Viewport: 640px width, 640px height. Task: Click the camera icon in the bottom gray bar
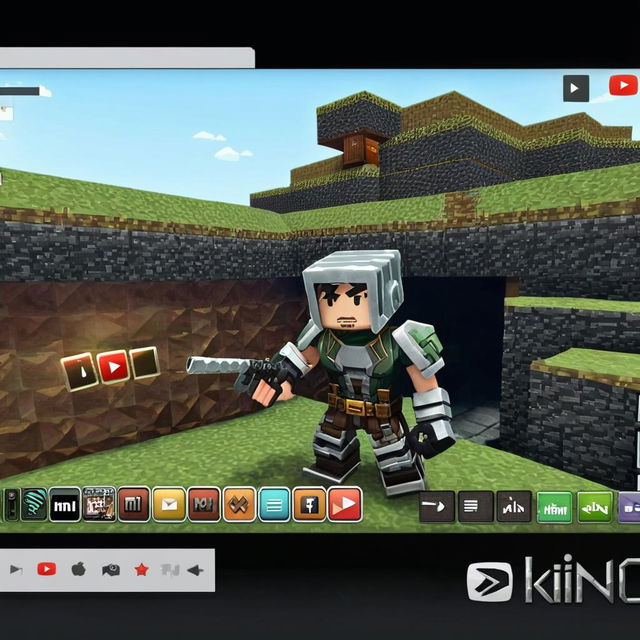[111, 569]
